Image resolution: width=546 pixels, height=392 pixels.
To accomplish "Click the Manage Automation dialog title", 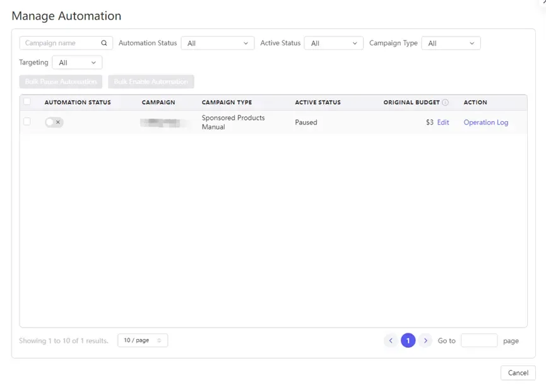I will pos(66,16).
